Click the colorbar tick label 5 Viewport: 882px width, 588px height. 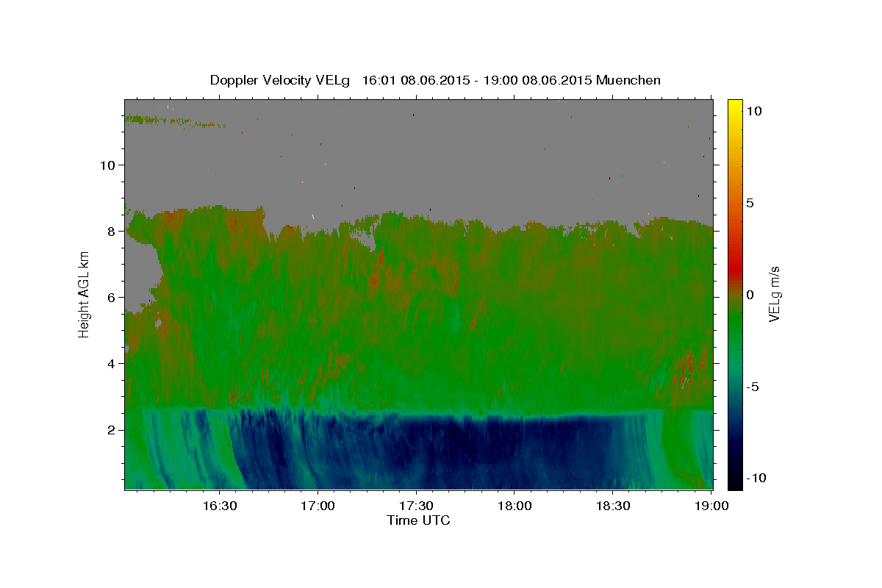click(x=750, y=203)
